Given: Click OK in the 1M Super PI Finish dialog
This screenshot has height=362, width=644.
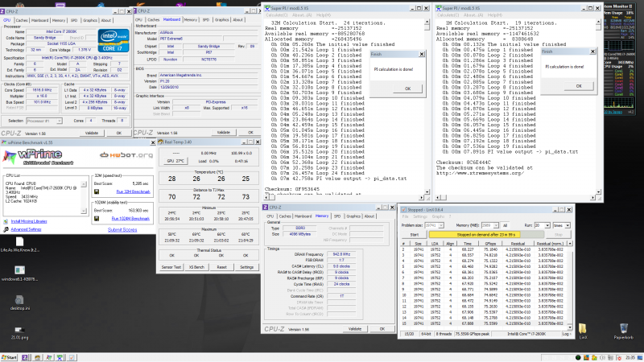Looking at the screenshot, I should point(579,86).
